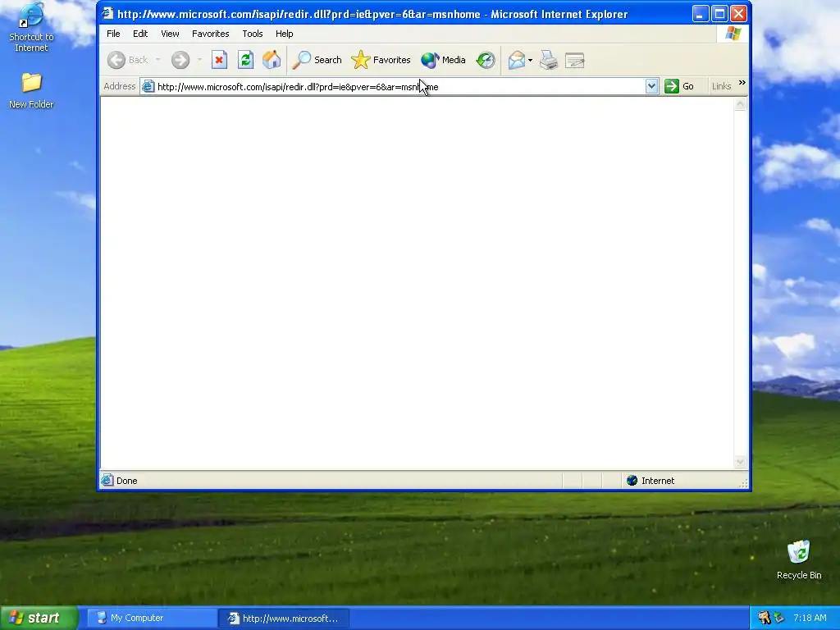This screenshot has width=840, height=630.
Task: Click the Done status bar page icon
Action: 107,481
